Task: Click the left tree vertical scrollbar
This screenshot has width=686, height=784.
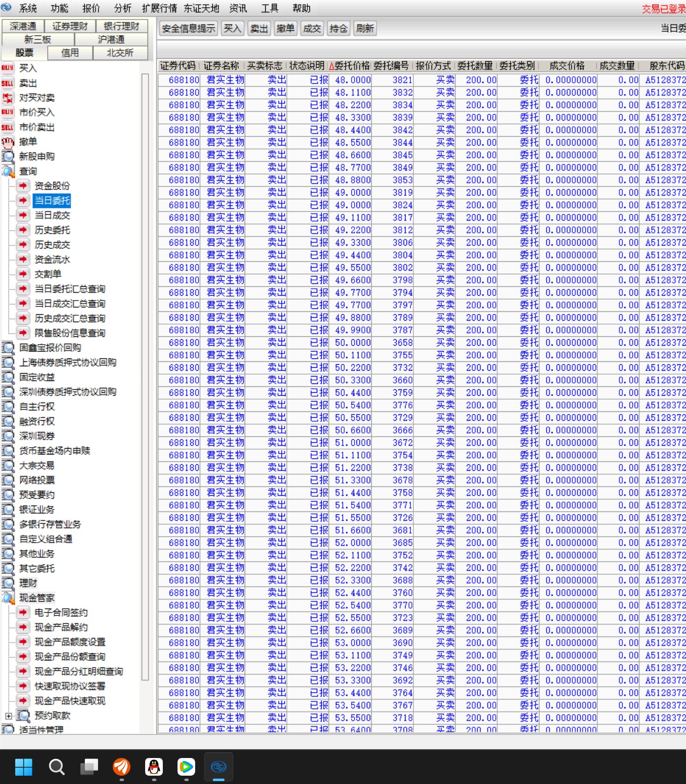Action: click(x=145, y=377)
